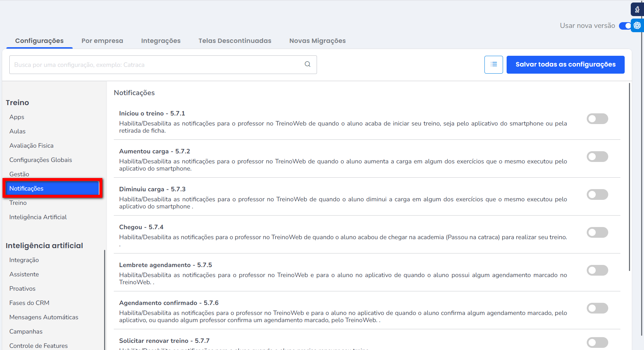Select Avaliação Fisica in the sidebar

click(31, 146)
